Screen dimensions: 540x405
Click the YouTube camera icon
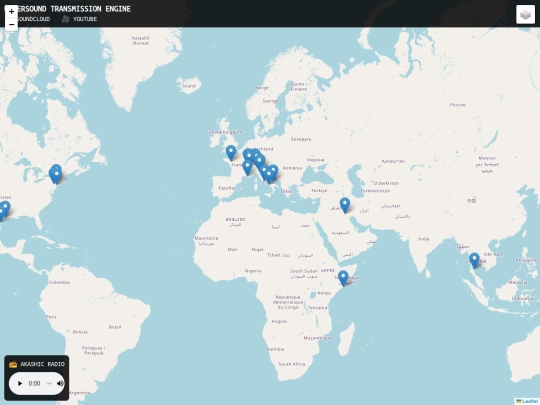click(65, 19)
